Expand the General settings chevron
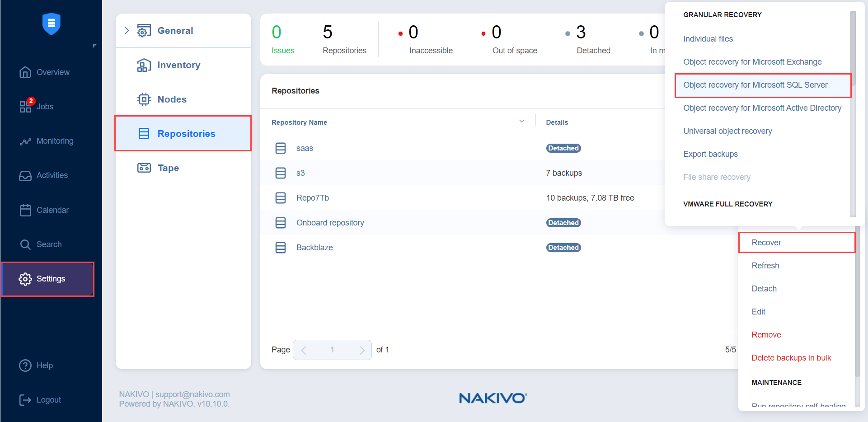Viewport: 868px width, 422px height. 127,31
